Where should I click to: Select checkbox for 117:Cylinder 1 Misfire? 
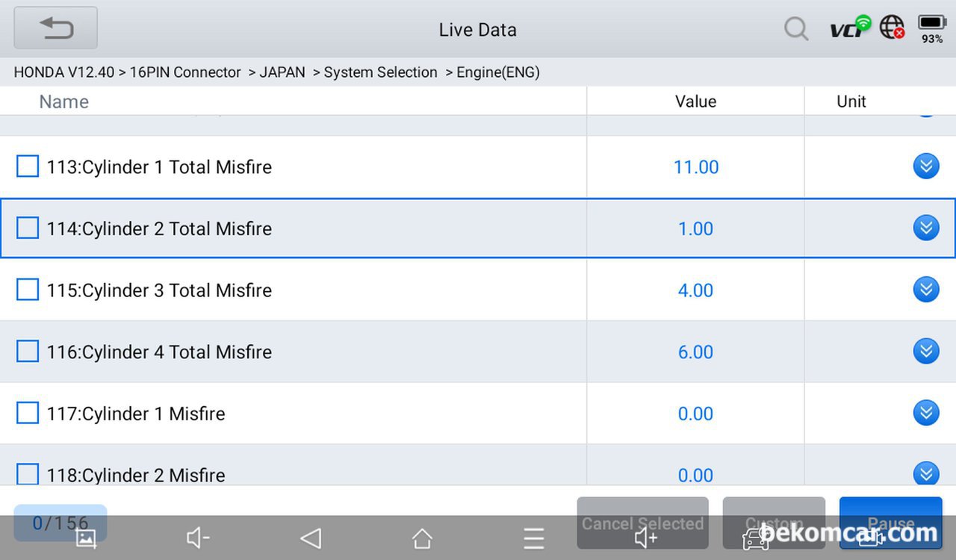pos(28,413)
